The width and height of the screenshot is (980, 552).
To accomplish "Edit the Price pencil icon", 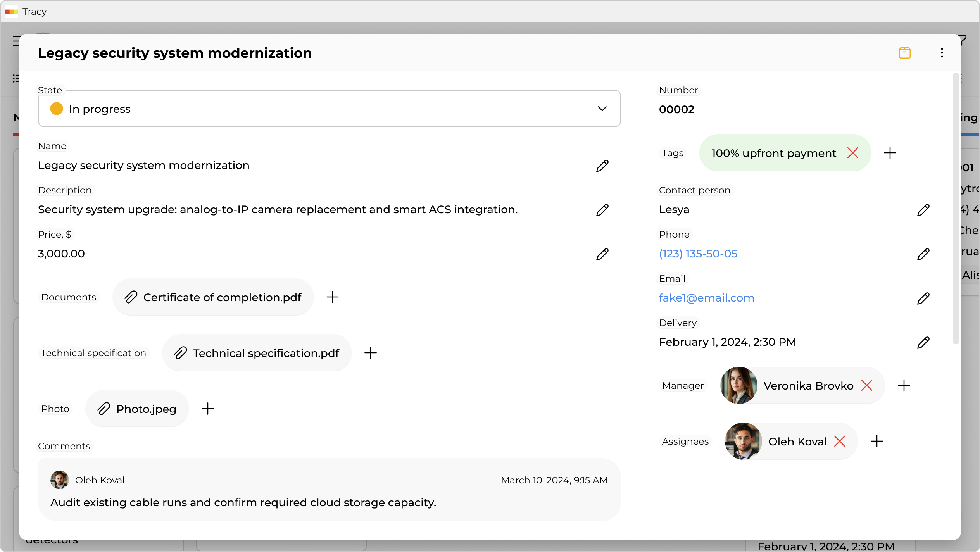I will tap(602, 254).
